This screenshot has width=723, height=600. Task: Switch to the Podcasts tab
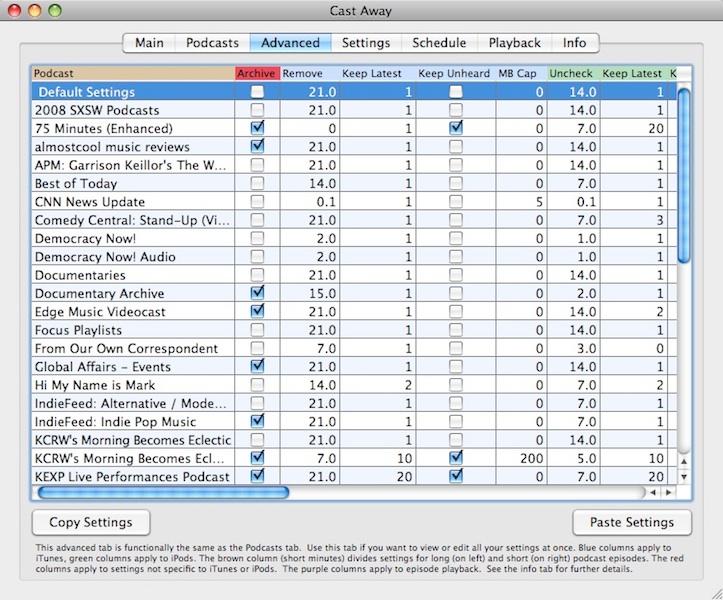click(213, 43)
